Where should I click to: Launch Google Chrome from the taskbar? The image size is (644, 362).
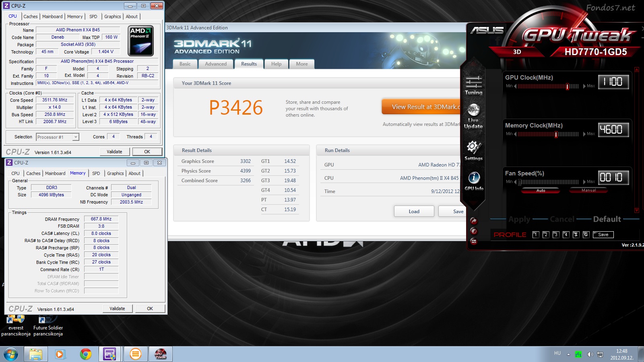85,354
